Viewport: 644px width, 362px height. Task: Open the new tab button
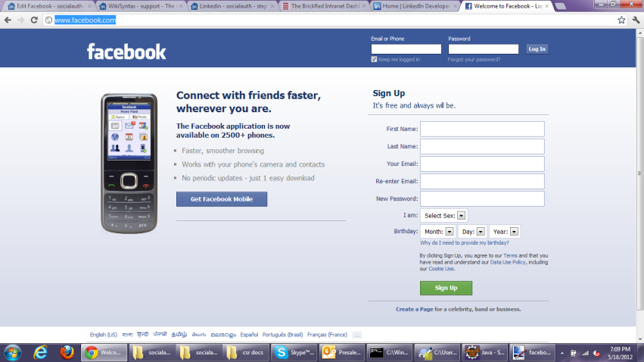[x=560, y=6]
